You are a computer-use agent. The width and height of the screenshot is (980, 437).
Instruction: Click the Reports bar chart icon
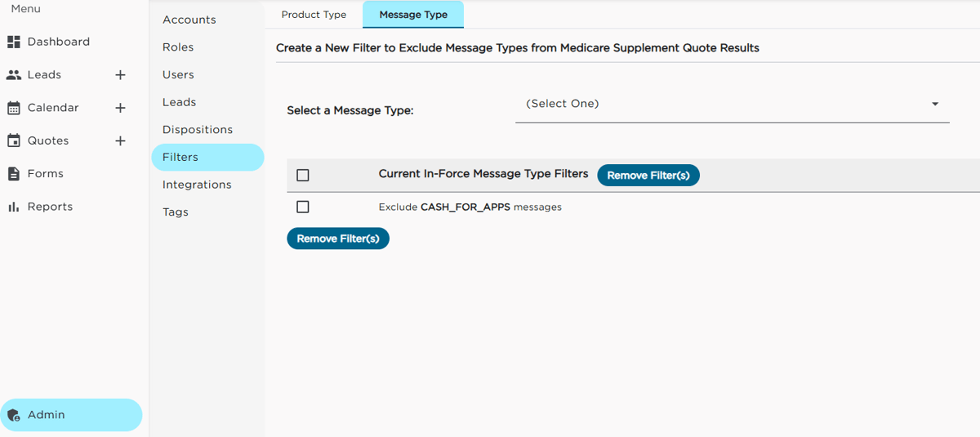[x=13, y=207]
